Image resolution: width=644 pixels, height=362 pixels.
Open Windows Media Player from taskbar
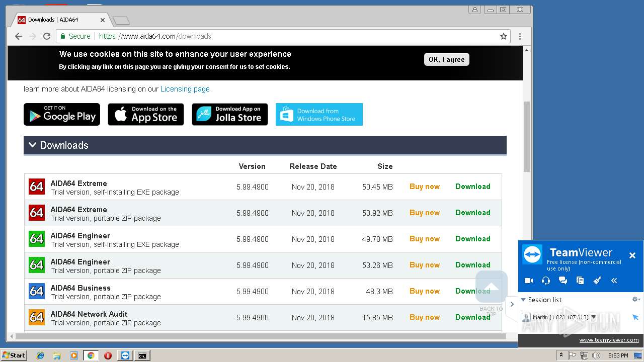(x=74, y=355)
